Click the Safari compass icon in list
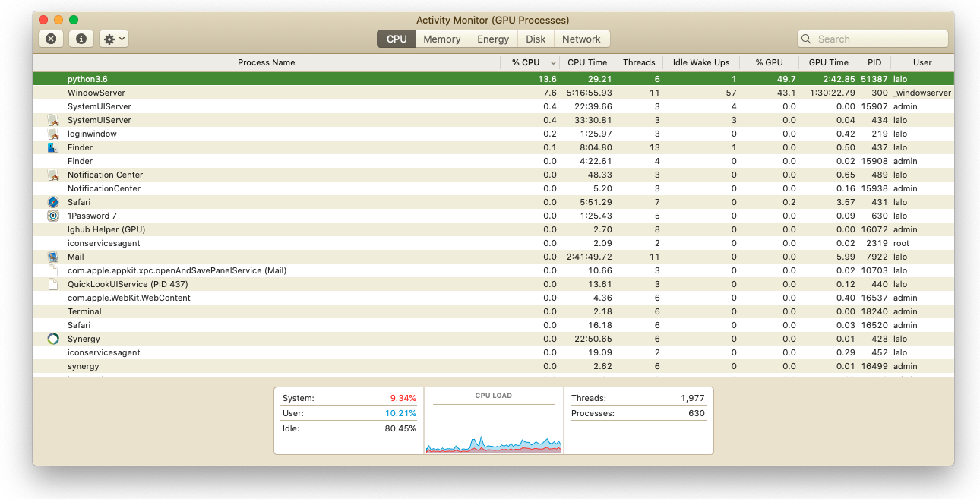Screen dimensions: 980x499 (x=53, y=202)
